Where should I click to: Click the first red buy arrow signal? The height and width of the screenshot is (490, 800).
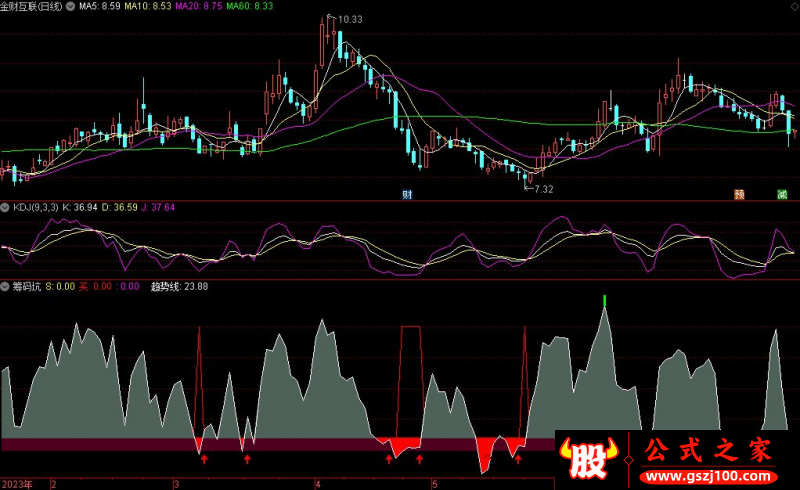click(204, 459)
